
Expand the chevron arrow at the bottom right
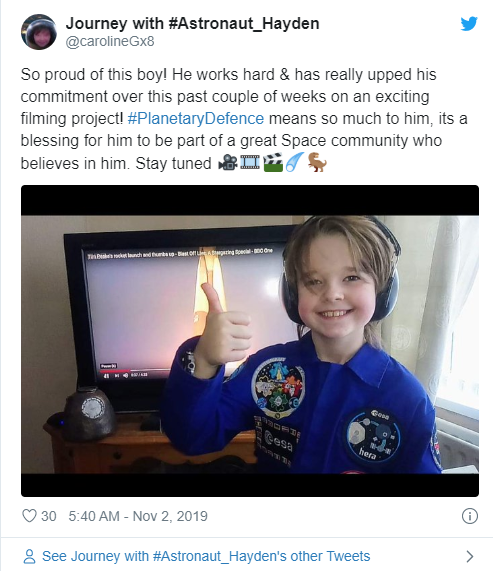click(x=470, y=556)
